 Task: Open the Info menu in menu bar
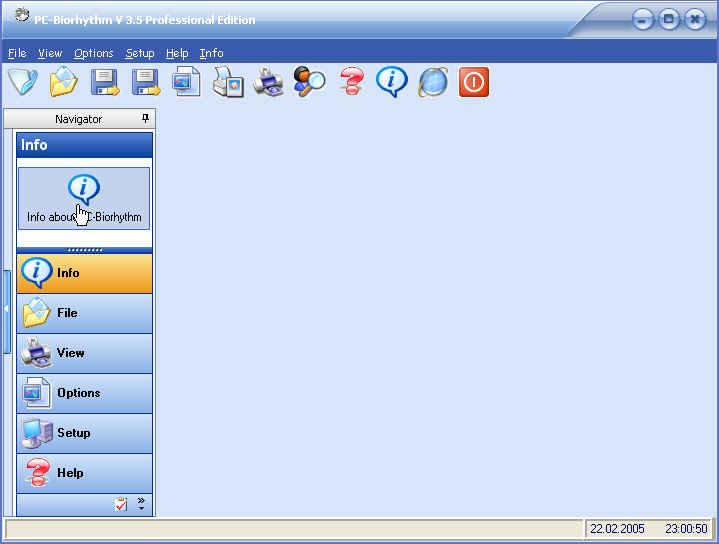point(211,54)
